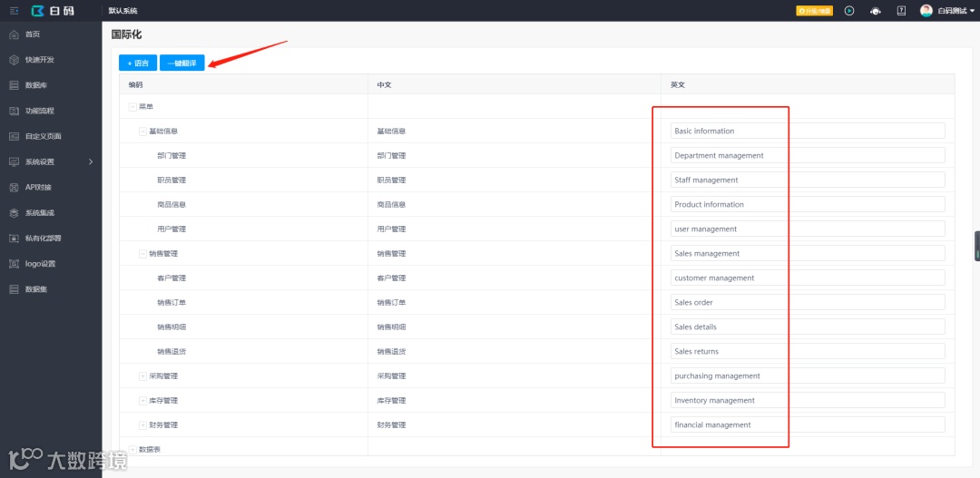Viewport: 980px width, 478px height.
Task: Open the help book icon
Action: pyautogui.click(x=901, y=11)
